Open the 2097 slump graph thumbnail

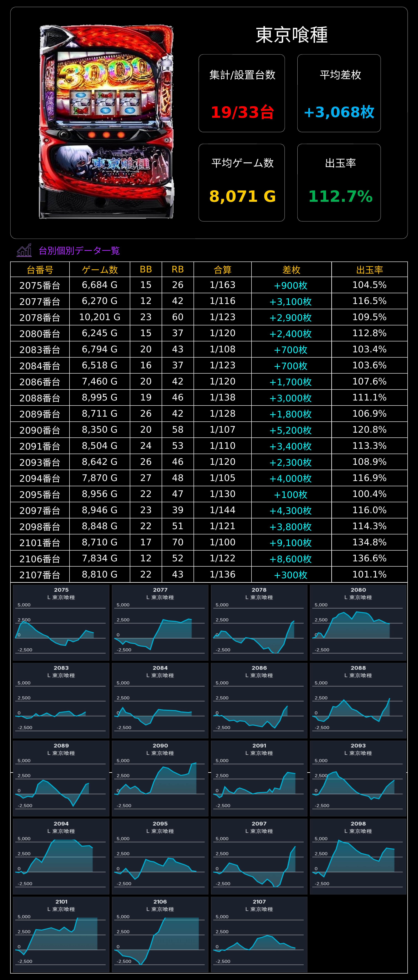[259, 856]
